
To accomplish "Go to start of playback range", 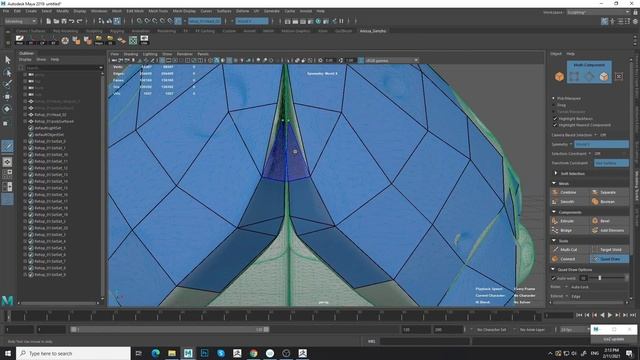I will [x=579, y=315].
